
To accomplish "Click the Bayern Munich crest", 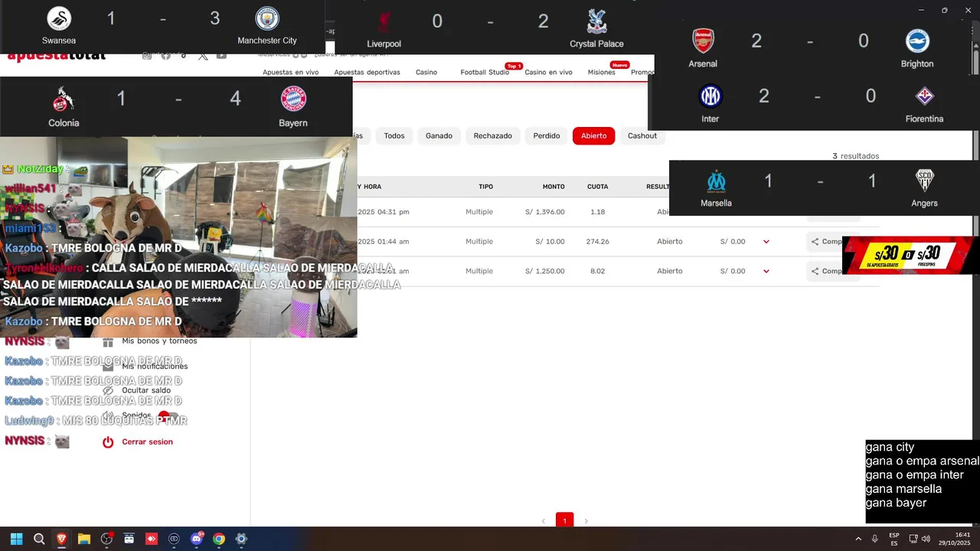I will (x=293, y=99).
